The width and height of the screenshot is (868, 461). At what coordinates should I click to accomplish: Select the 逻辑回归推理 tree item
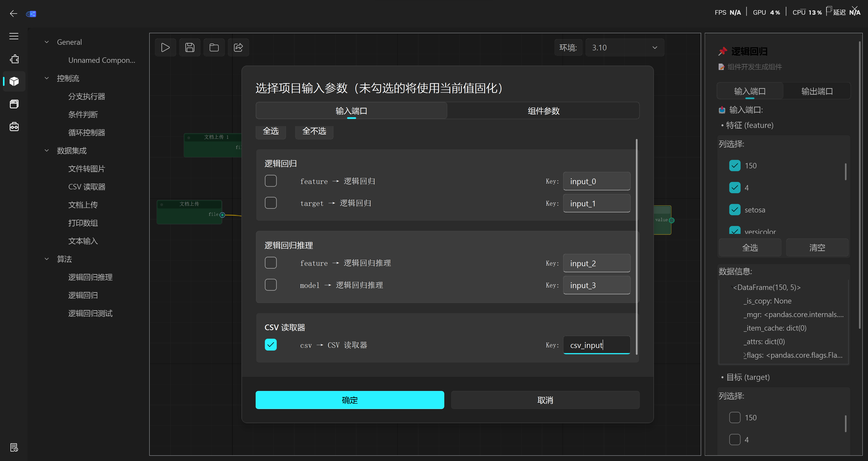[90, 277]
